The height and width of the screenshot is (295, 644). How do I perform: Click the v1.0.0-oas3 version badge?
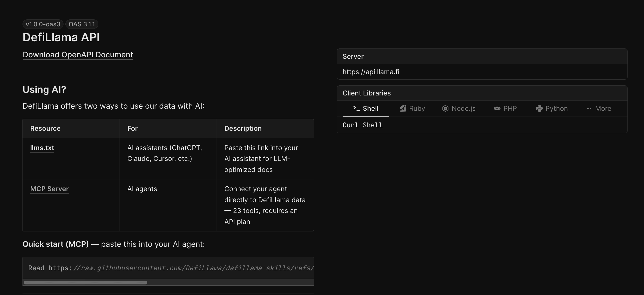[43, 24]
